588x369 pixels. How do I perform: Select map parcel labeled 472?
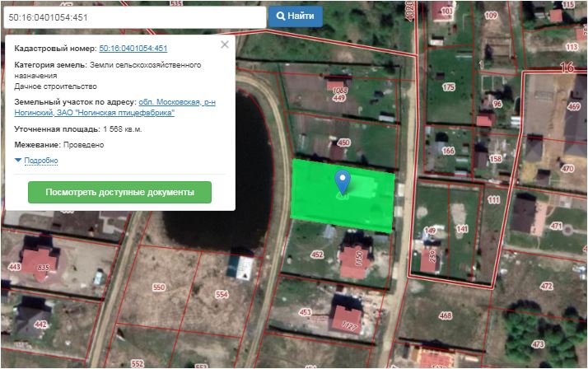tap(546, 286)
